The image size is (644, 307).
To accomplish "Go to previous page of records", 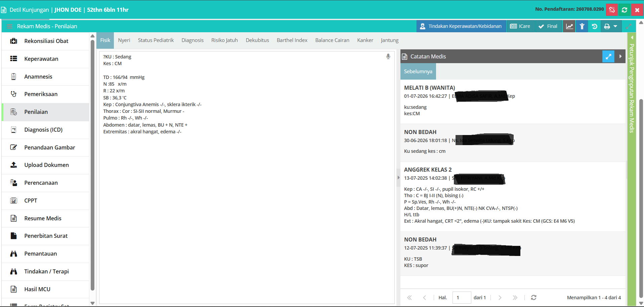I will click(425, 298).
